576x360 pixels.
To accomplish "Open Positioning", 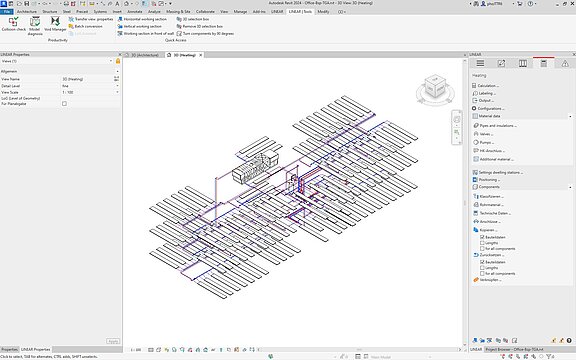I will (x=486, y=180).
